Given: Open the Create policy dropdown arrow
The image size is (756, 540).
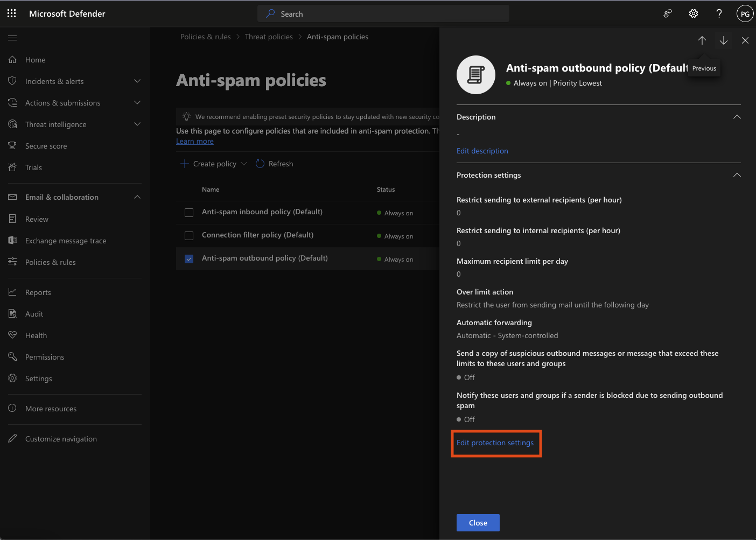Looking at the screenshot, I should coord(244,164).
